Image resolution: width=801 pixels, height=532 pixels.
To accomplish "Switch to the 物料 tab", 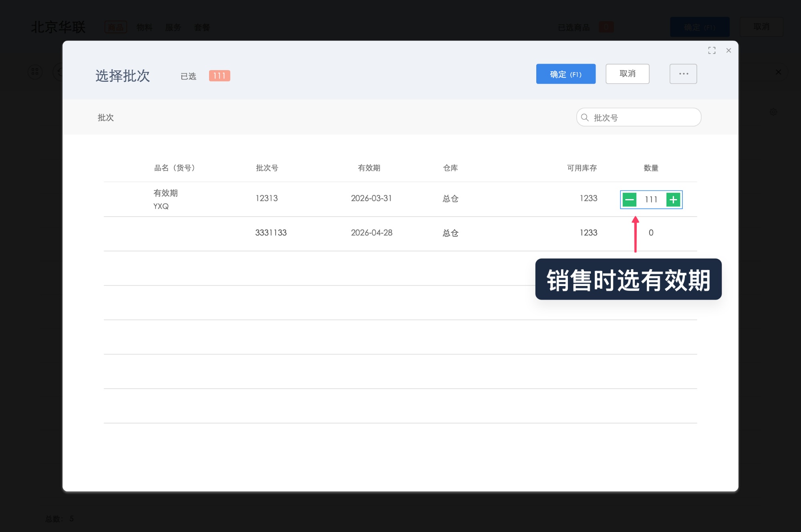I will (x=144, y=27).
